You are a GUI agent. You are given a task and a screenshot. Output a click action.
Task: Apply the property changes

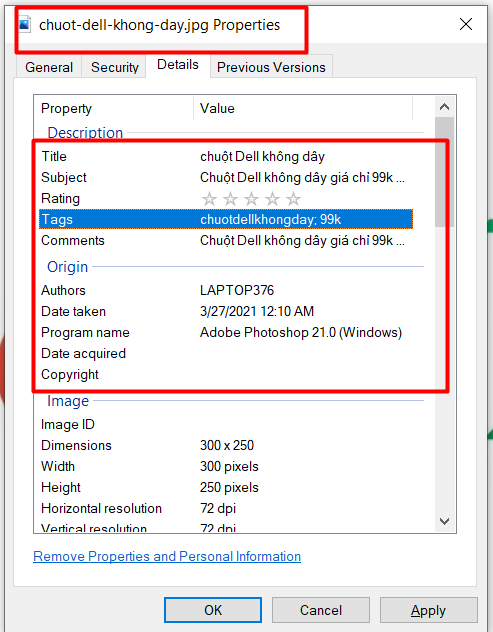[x=428, y=610]
